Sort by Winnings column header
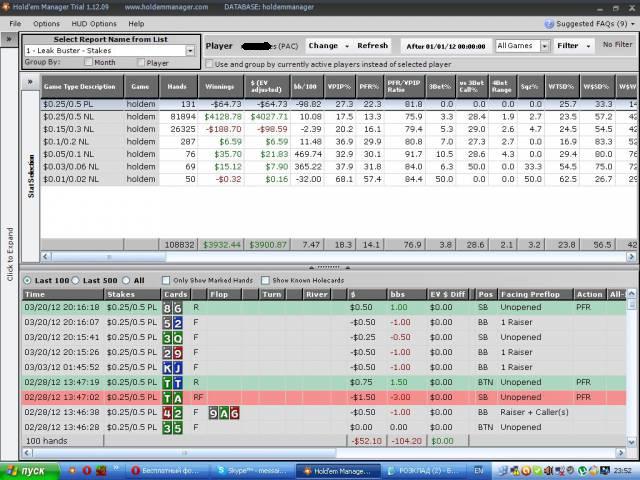Image resolution: width=640 pixels, height=480 pixels. point(221,87)
